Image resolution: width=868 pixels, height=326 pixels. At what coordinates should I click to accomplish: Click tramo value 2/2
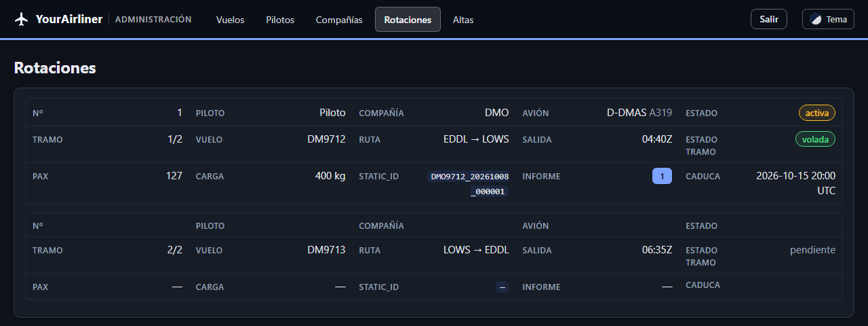coord(175,250)
